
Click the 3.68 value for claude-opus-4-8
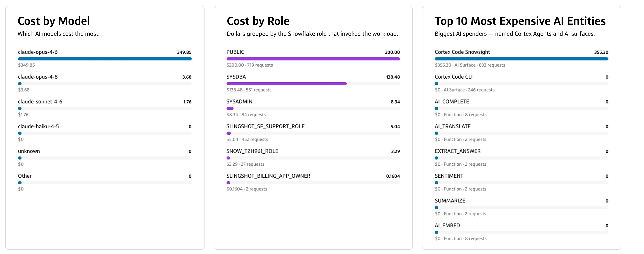187,77
